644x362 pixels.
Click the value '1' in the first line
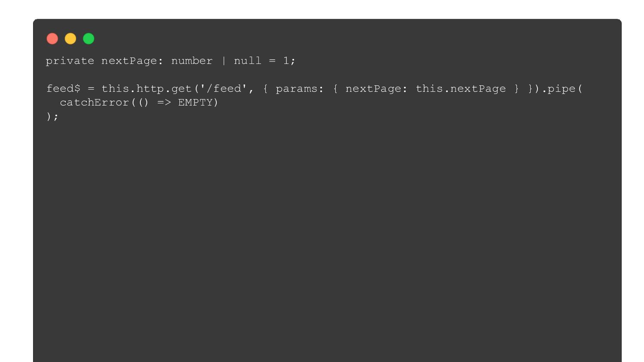(x=286, y=61)
